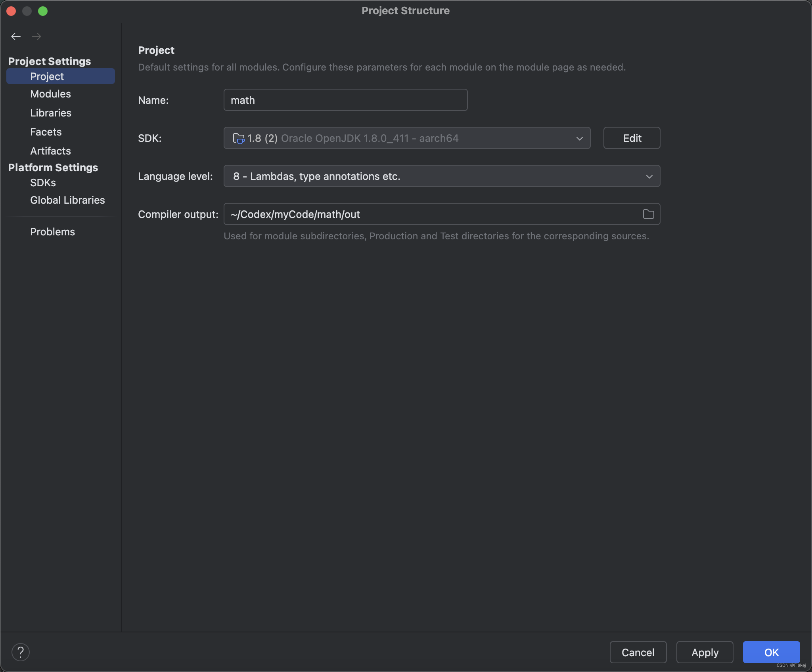
Task: Click in the project Name field
Action: (345, 100)
